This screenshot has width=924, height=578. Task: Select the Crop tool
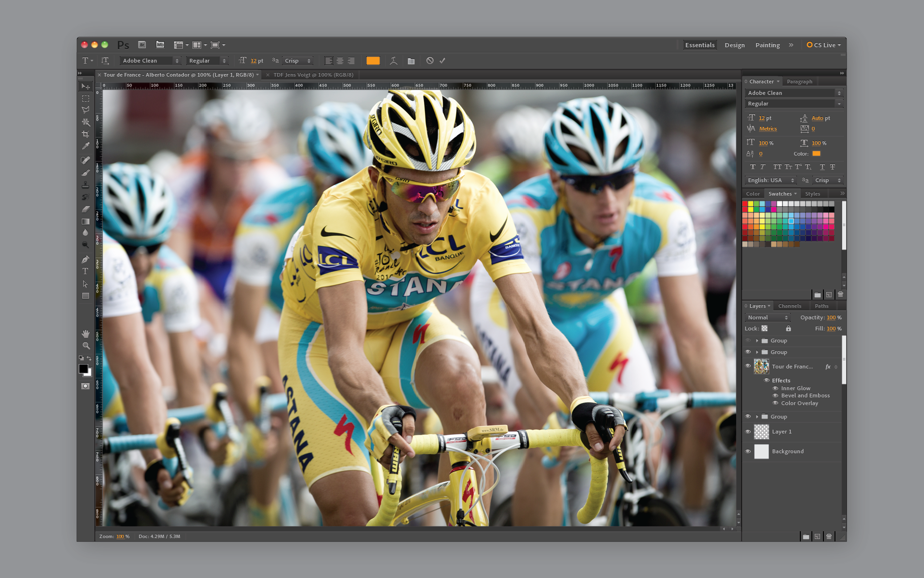86,134
